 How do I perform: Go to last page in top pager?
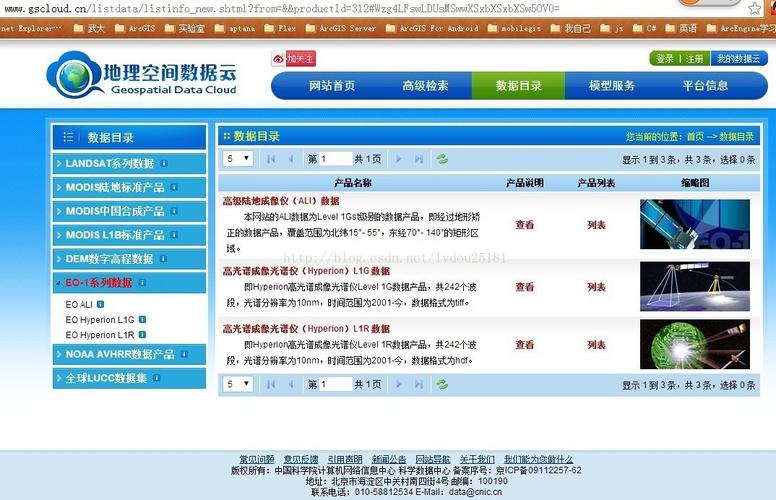pyautogui.click(x=419, y=159)
